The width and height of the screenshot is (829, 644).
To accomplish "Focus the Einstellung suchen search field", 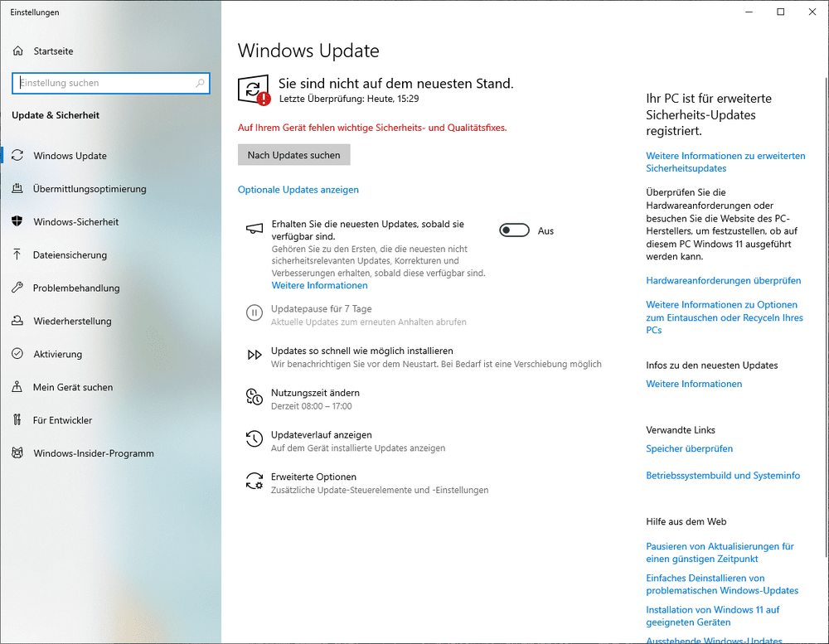I will pyautogui.click(x=106, y=83).
